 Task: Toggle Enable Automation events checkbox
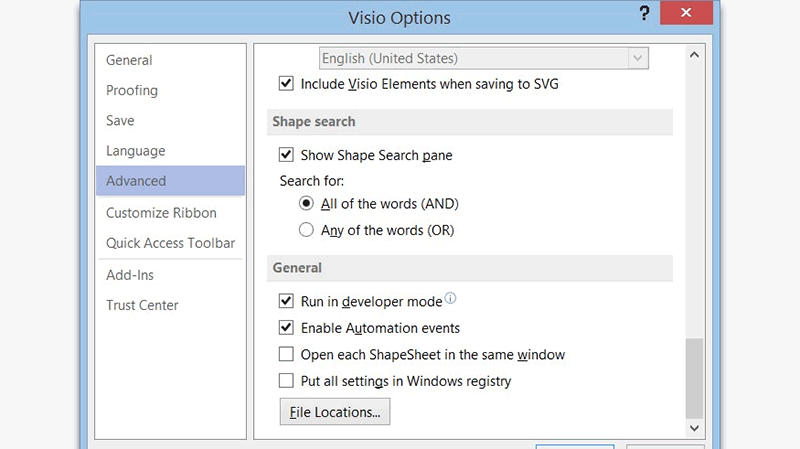[286, 328]
